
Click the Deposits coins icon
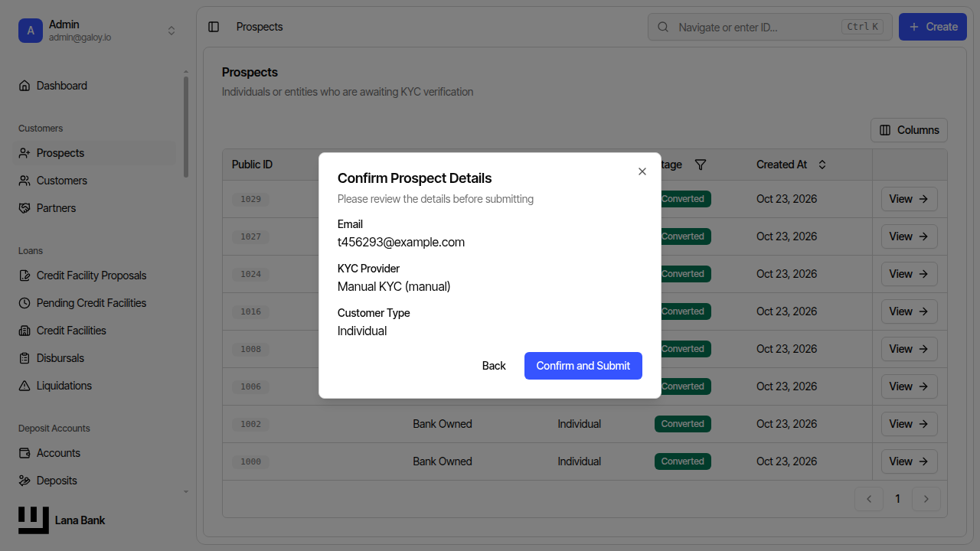24,481
